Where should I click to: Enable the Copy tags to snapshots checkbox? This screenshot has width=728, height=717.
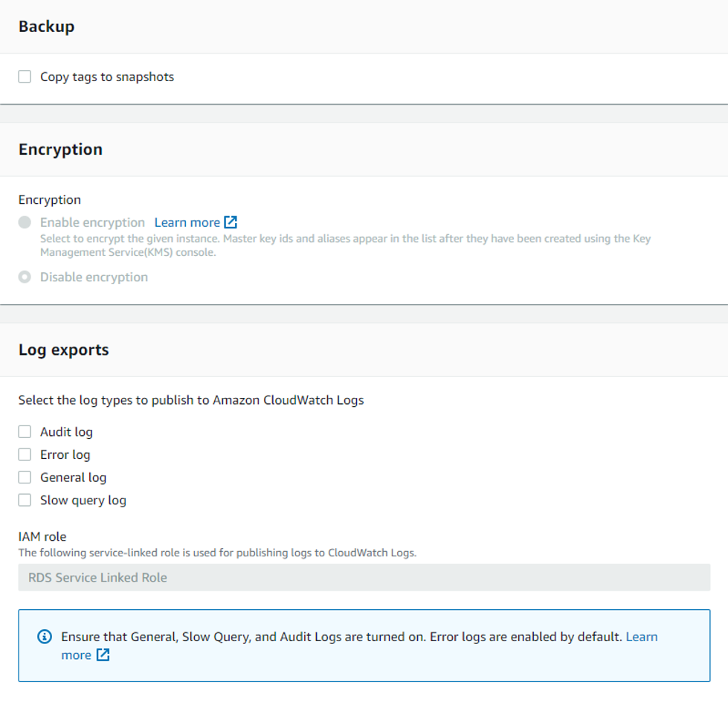tap(25, 77)
